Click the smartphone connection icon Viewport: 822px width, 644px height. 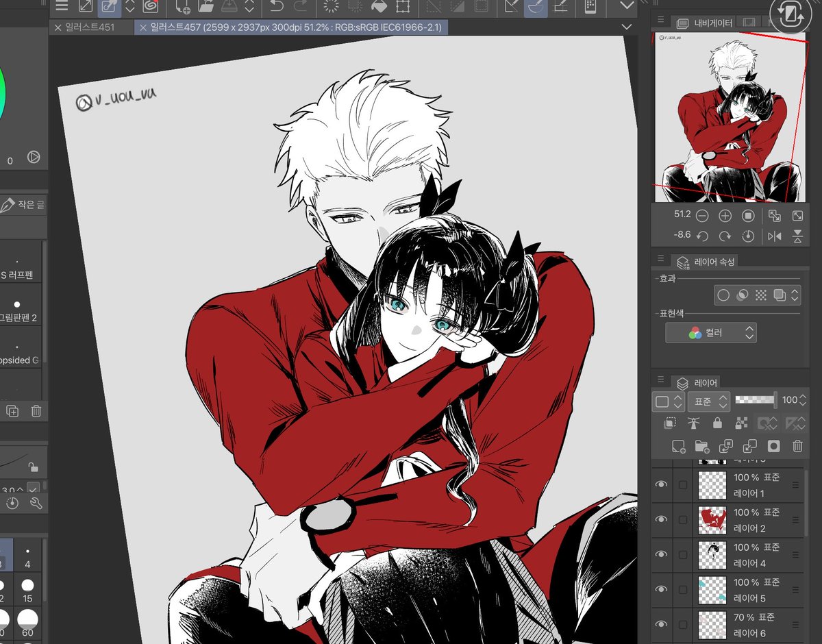pyautogui.click(x=589, y=7)
